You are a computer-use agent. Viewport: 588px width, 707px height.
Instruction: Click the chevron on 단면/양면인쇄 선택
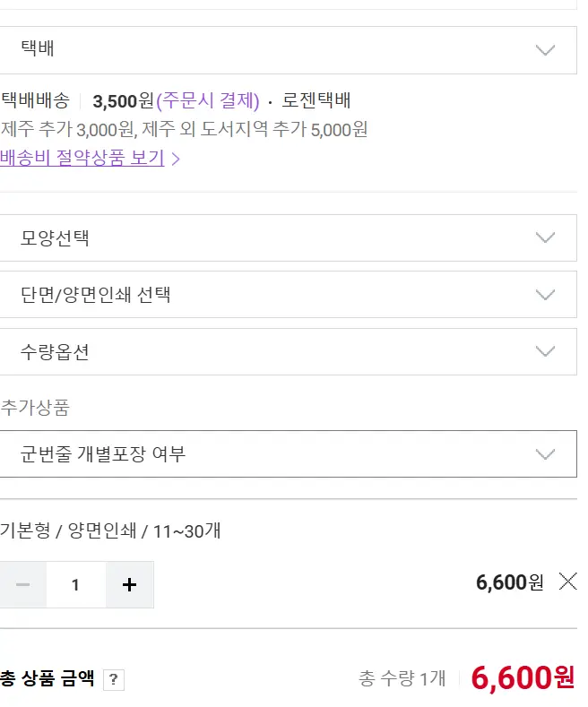[545, 295]
